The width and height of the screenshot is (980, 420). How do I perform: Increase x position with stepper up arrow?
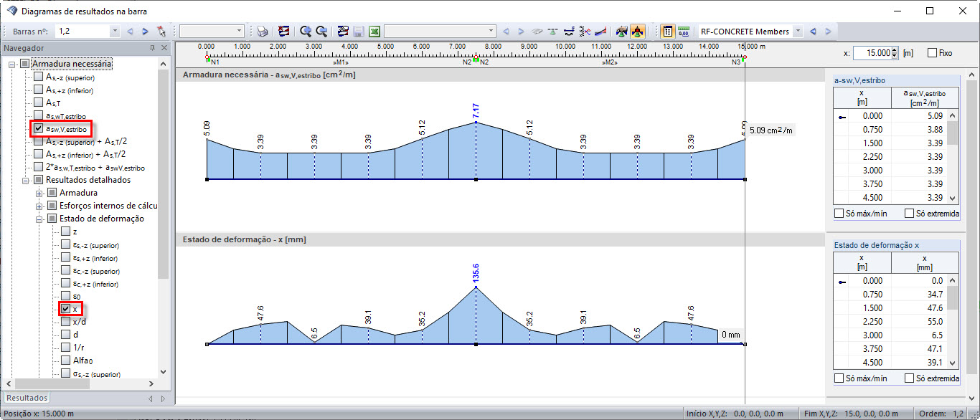coord(895,50)
